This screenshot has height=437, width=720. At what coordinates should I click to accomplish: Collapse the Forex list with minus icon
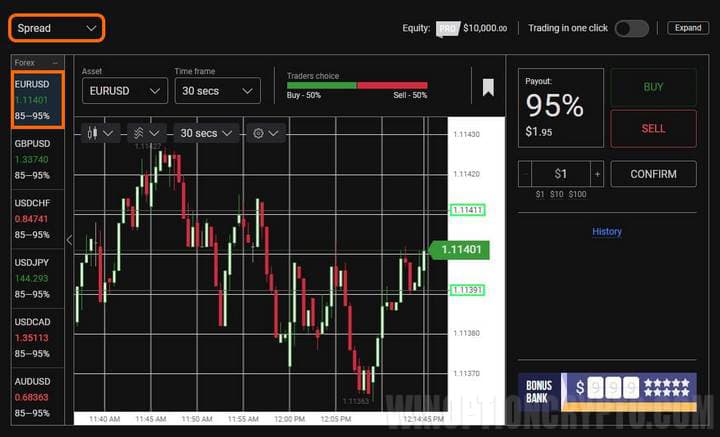click(x=56, y=62)
